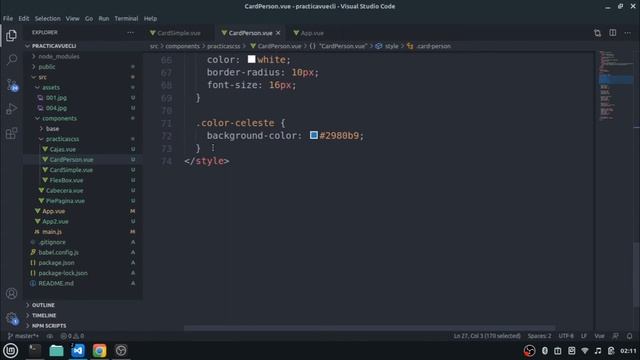Image resolution: width=640 pixels, height=360 pixels.
Task: Open the Extensions view
Action: (x=11, y=133)
